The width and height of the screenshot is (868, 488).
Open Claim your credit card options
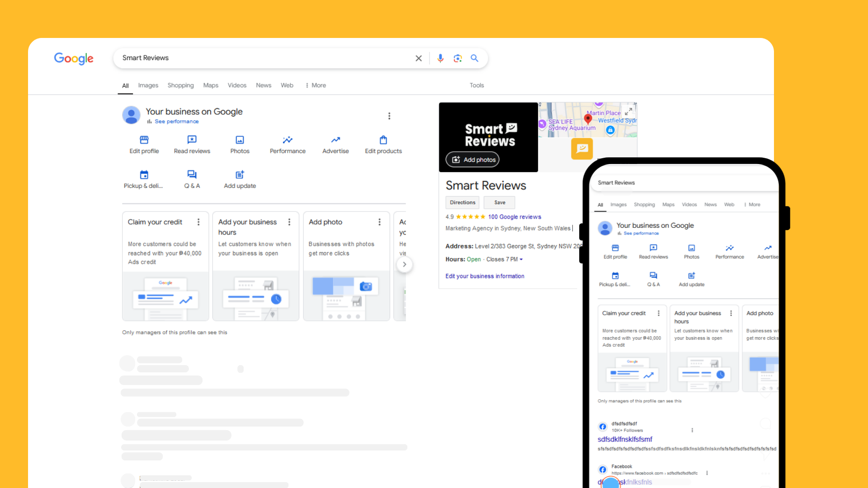(198, 222)
